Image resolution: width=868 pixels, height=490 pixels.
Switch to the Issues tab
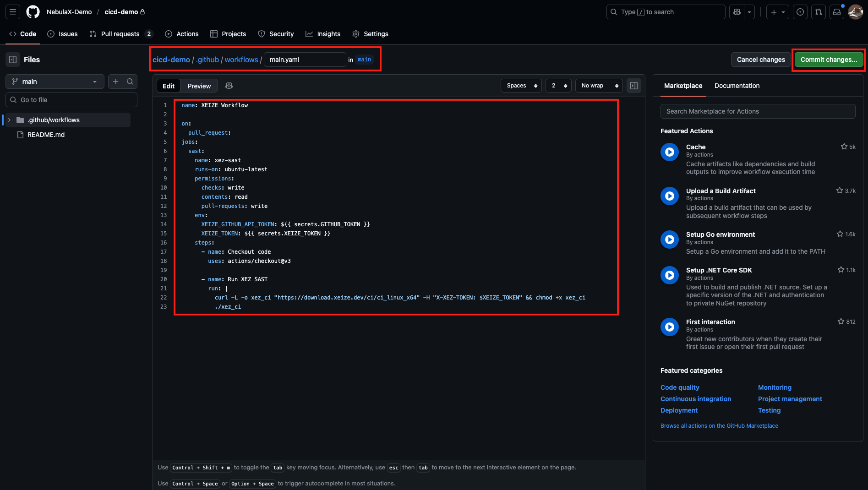[x=63, y=34]
